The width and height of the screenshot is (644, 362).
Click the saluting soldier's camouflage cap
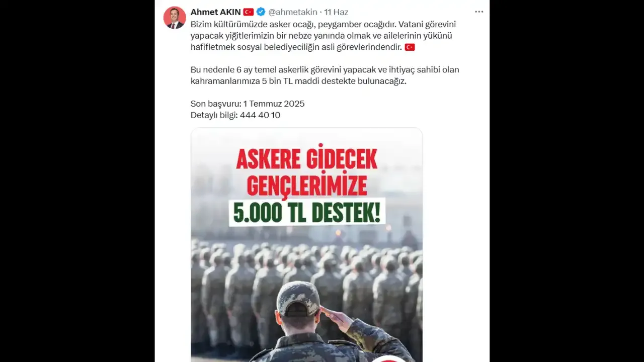[298, 299]
